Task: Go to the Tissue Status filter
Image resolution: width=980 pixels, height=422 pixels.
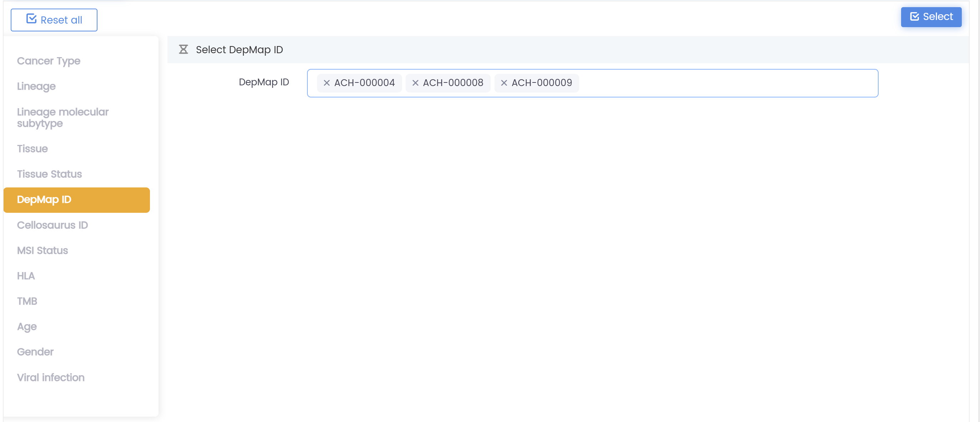Action: [x=50, y=174]
